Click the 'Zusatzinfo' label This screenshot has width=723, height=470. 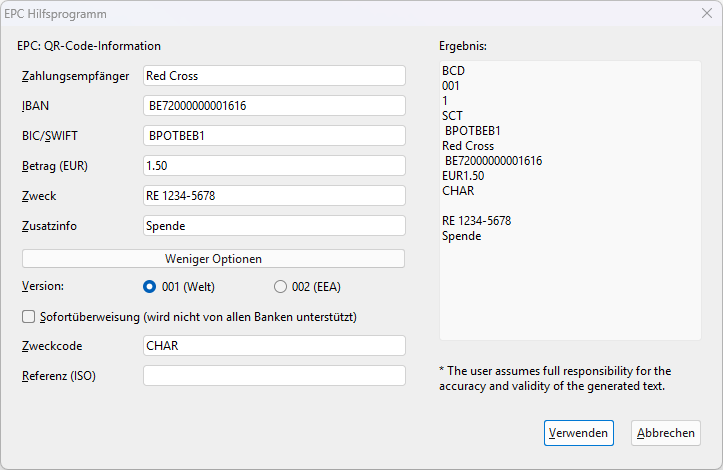[x=49, y=226]
